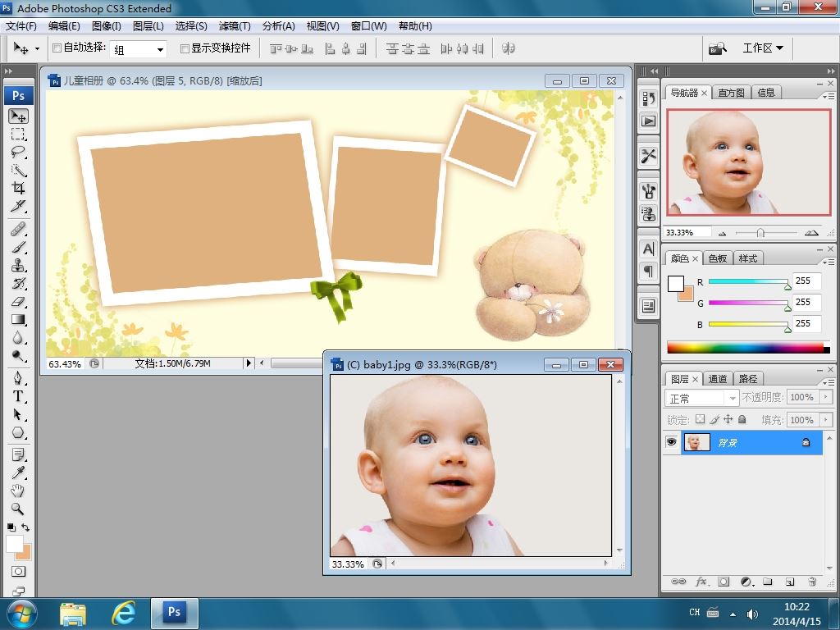
Task: Click the foreground color swatch in Color panel
Action: point(676,284)
